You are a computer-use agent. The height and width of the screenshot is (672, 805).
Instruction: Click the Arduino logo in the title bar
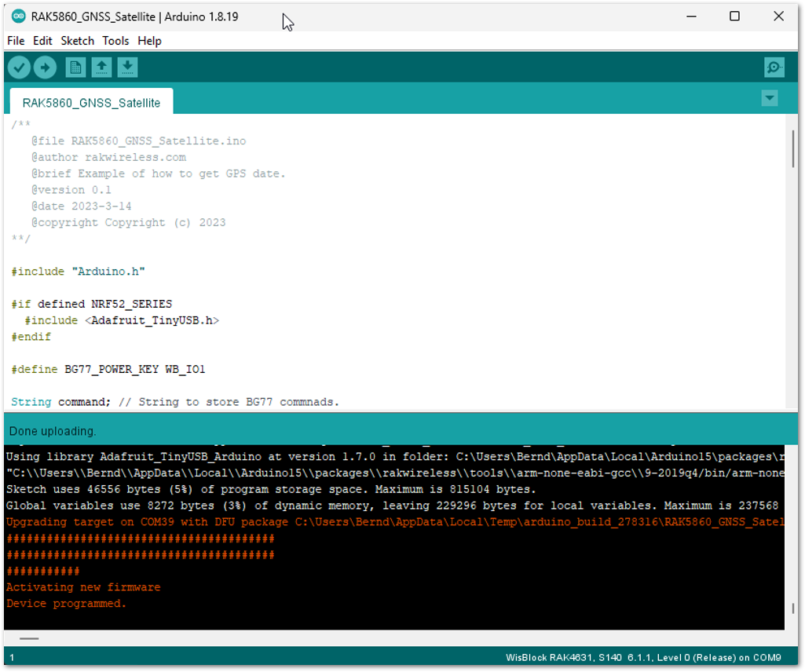coord(19,16)
